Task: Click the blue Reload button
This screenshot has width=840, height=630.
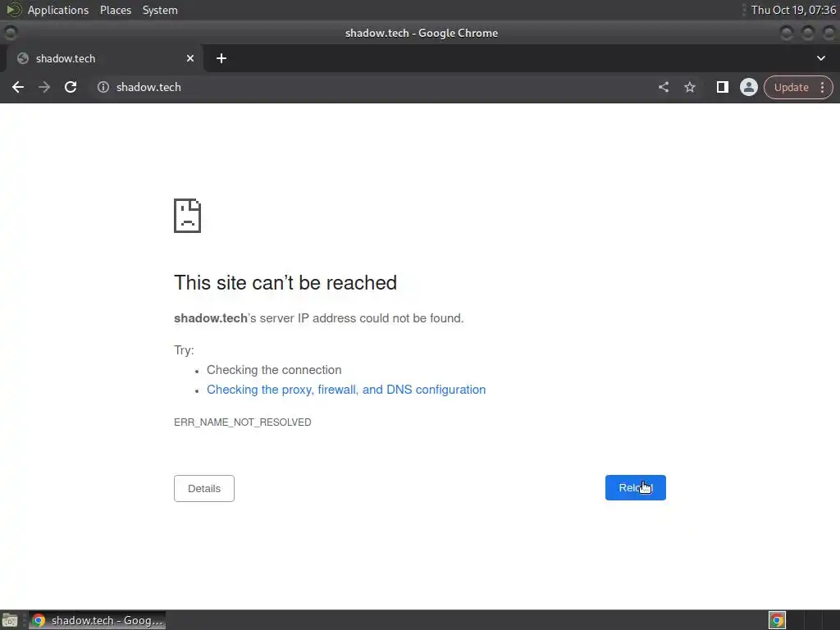Action: [x=636, y=487]
